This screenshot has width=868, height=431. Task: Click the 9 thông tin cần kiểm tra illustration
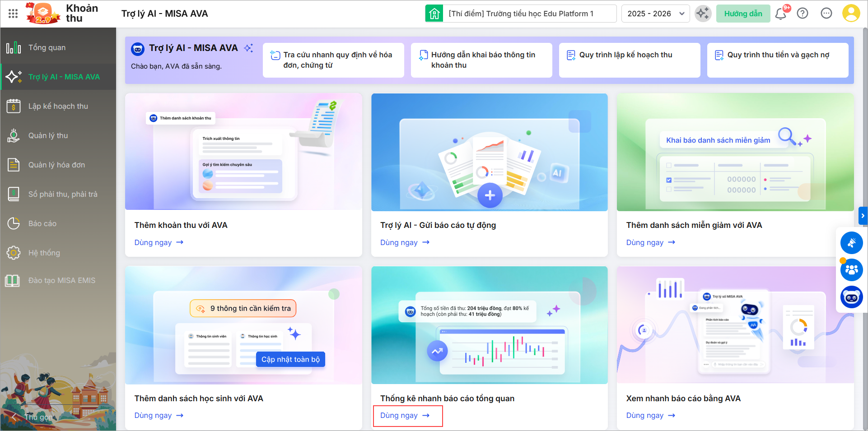click(x=243, y=325)
